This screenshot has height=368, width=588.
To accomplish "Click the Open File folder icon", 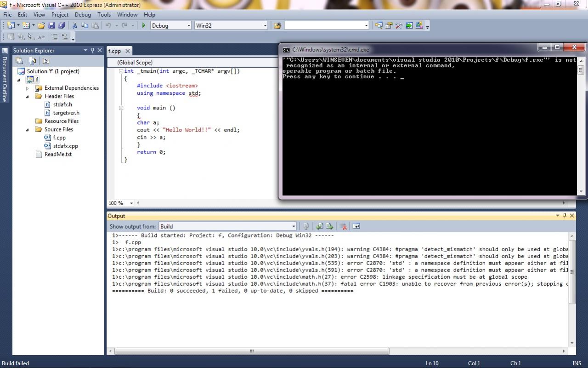I will point(41,26).
